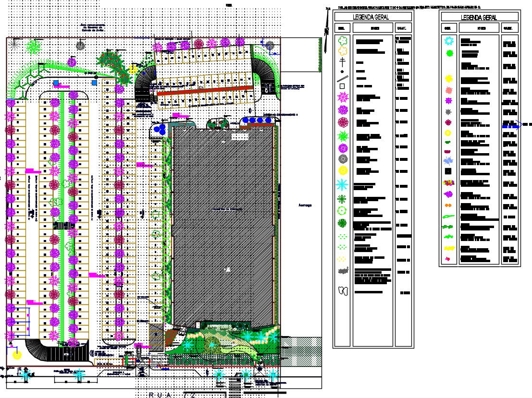Click the black square symbol in right legend

448,170
